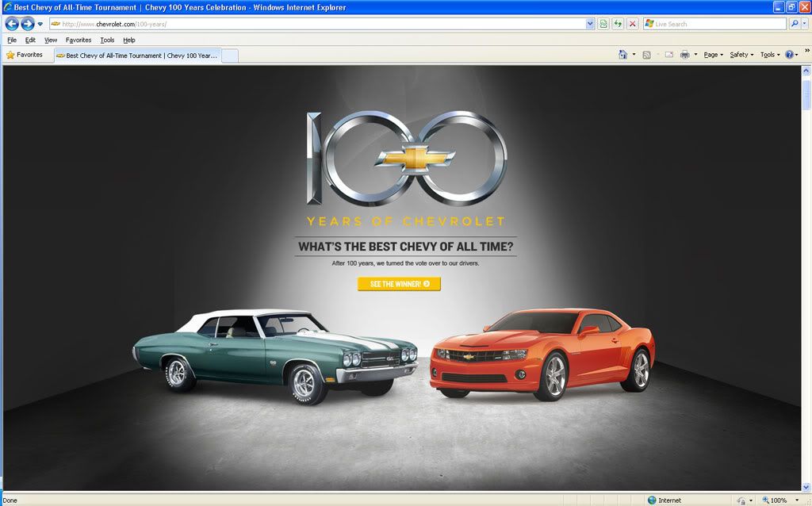Click the yellow SEE THE WINNER! button

click(x=399, y=284)
